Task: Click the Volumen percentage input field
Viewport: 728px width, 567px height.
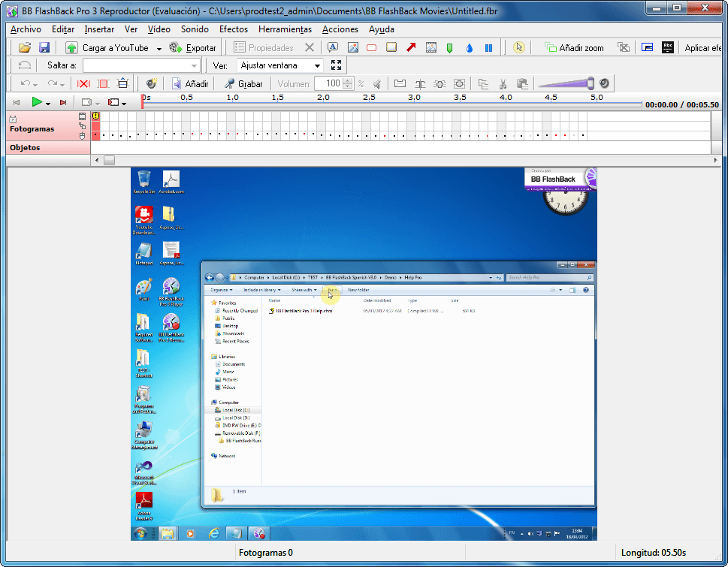Action: coord(329,83)
